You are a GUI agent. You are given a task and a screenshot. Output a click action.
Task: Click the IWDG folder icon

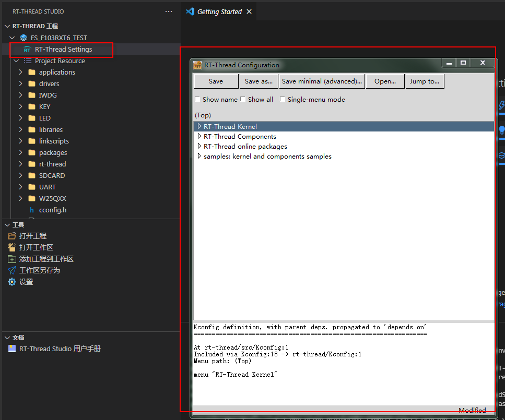tap(32, 95)
